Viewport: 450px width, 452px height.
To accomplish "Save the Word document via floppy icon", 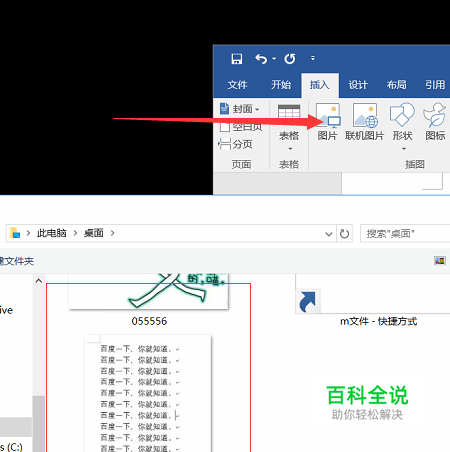I will coord(237,59).
